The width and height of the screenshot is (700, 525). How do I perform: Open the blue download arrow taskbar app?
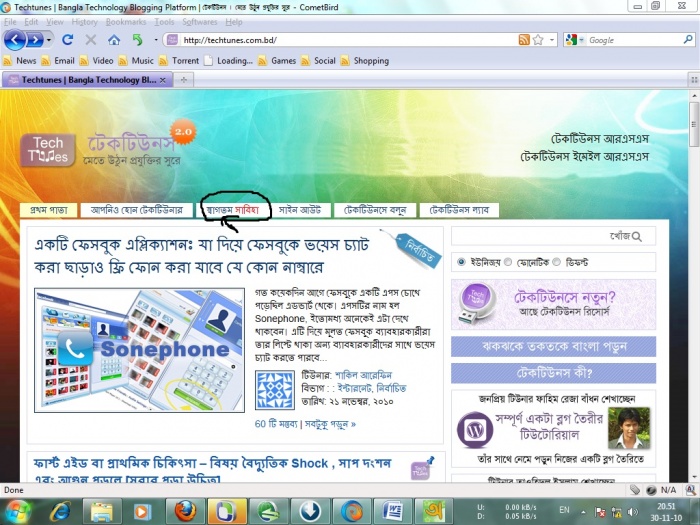coord(310,512)
